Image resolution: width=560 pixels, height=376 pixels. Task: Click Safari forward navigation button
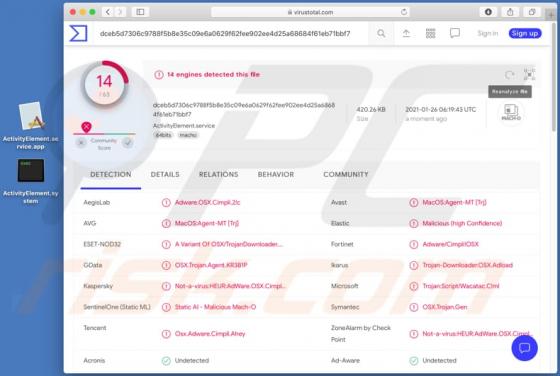click(120, 12)
